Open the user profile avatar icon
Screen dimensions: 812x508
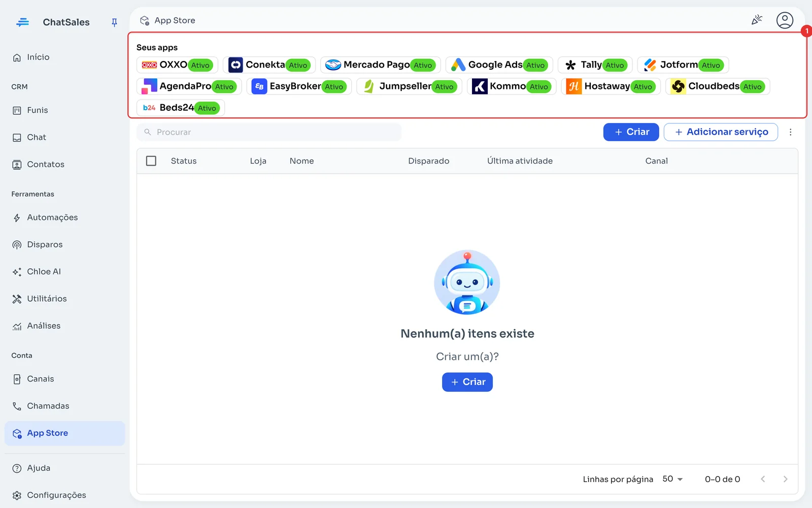point(785,20)
